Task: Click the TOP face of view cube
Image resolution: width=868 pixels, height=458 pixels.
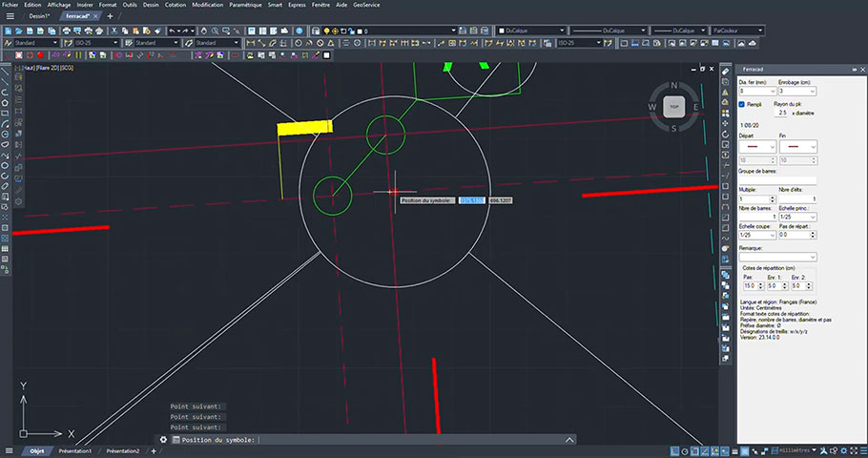Action: point(673,106)
